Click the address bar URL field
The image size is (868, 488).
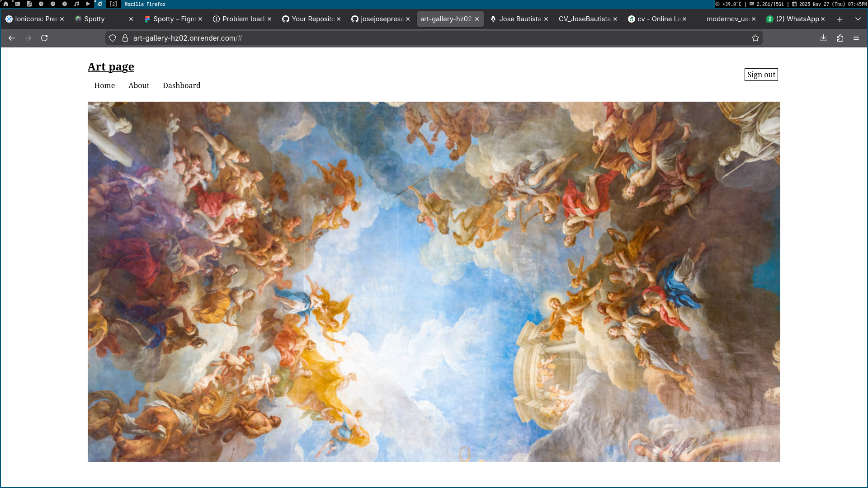click(x=407, y=38)
